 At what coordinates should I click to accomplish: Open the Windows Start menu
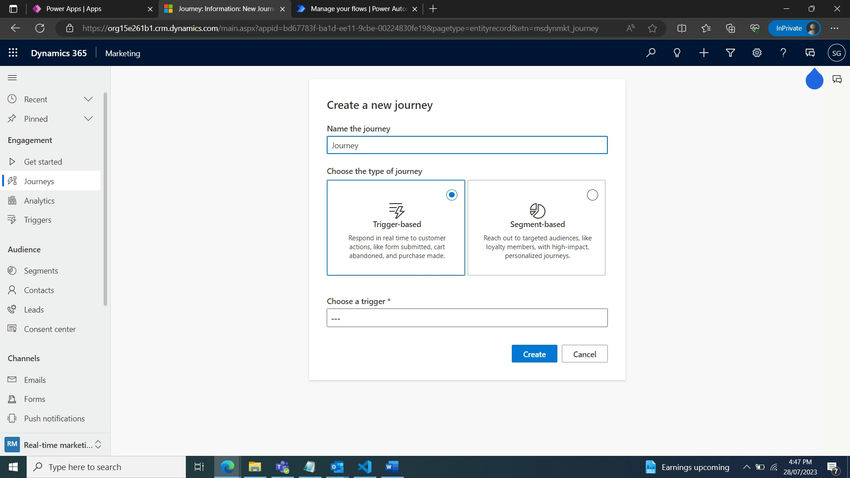coord(13,467)
